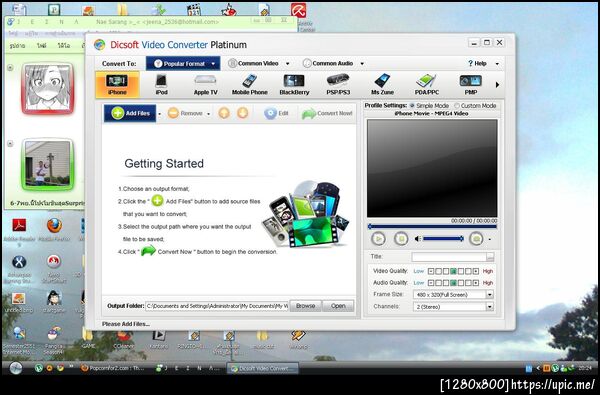The height and width of the screenshot is (395, 600).
Task: Open the Help menu
Action: pos(477,64)
